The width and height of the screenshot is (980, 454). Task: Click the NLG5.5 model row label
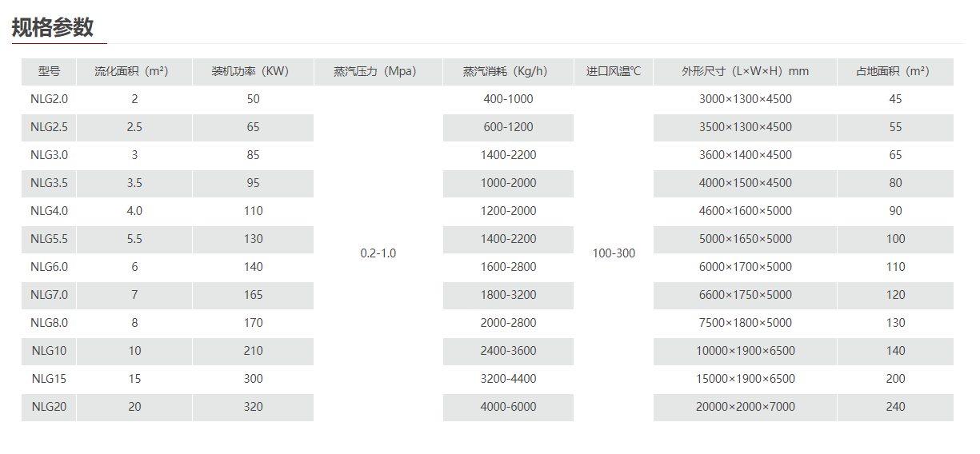tap(49, 239)
